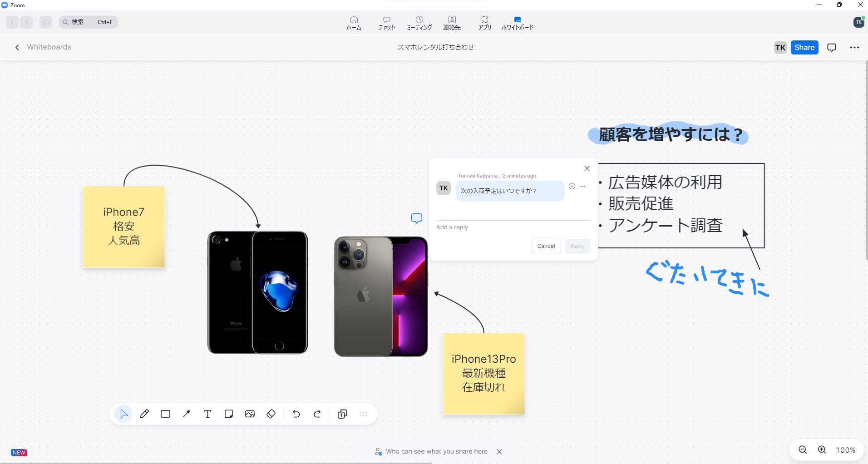Select the comment text 次の入荷予定はいつですか？

[499, 191]
